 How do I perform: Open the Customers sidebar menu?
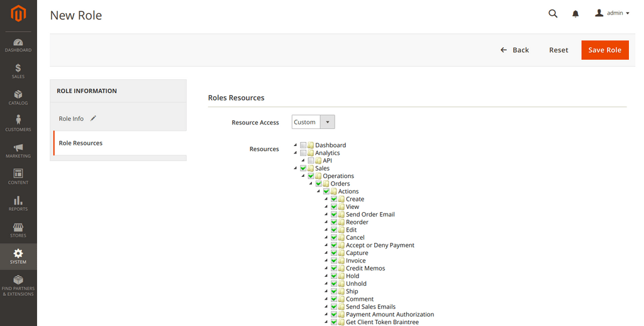(18, 124)
